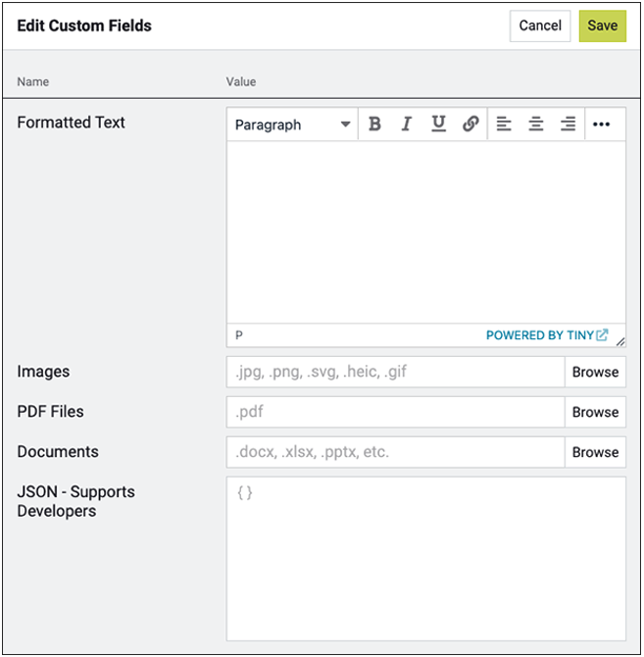644x657 pixels.
Task: Browse for Images files
Action: click(595, 372)
